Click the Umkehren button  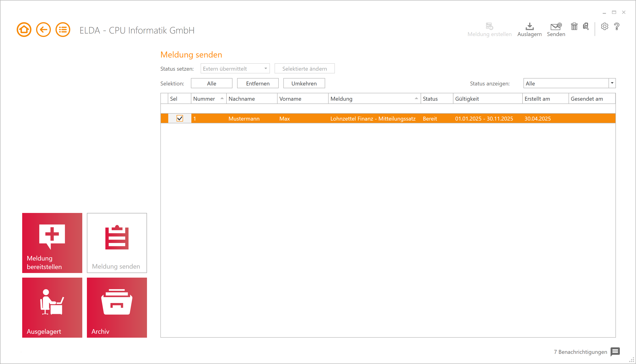(304, 83)
